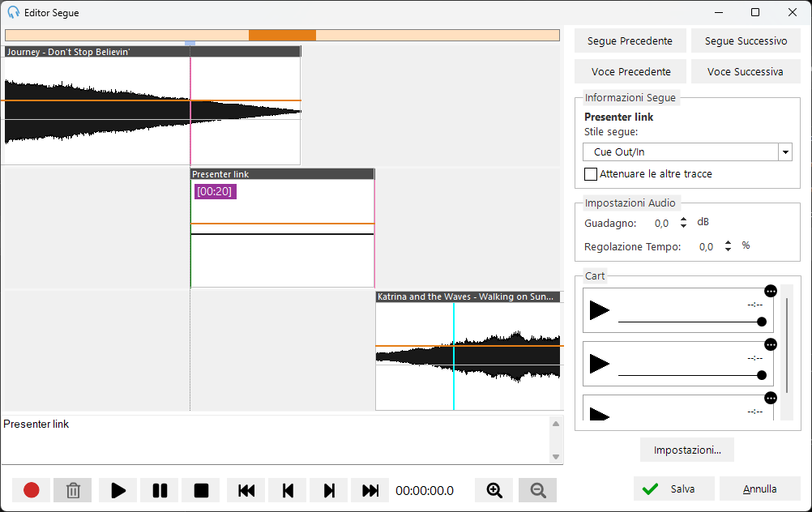The image size is (812, 512).
Task: Step to next item in the transport
Action: [329, 490]
